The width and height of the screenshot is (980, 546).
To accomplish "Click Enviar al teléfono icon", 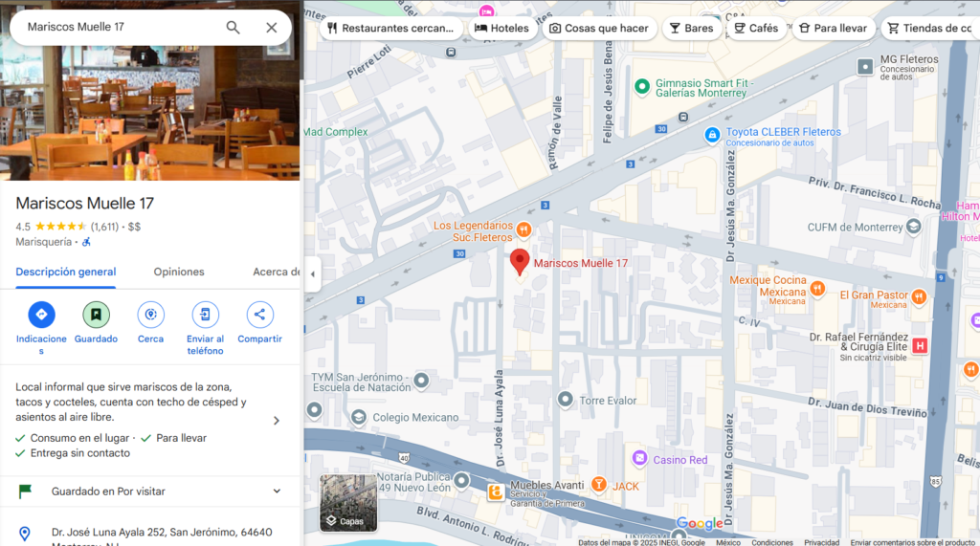I will [205, 315].
